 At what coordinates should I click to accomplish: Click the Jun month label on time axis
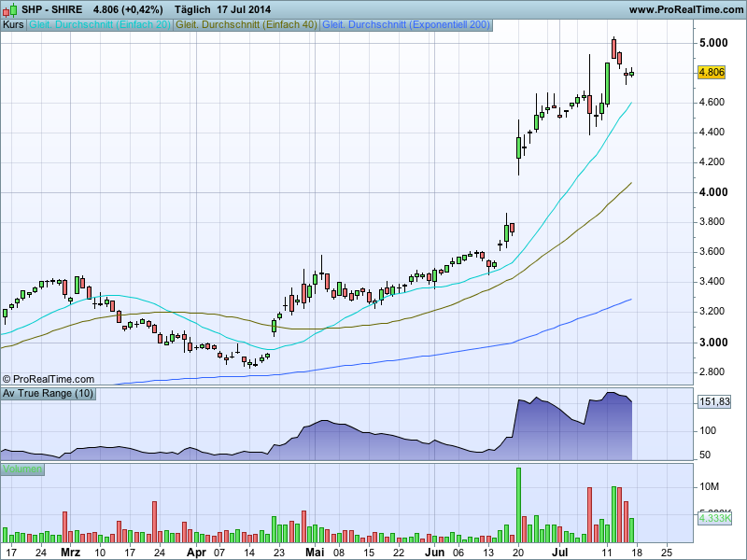pos(434,553)
